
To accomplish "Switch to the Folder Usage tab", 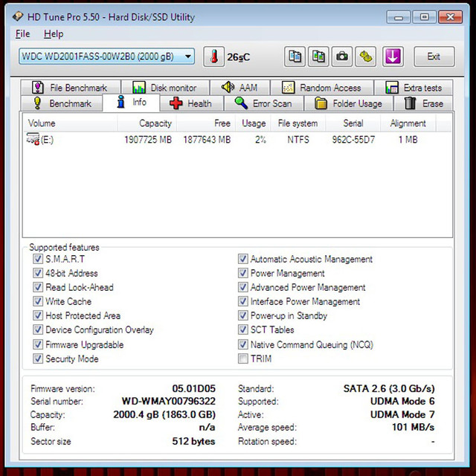I will click(x=349, y=103).
